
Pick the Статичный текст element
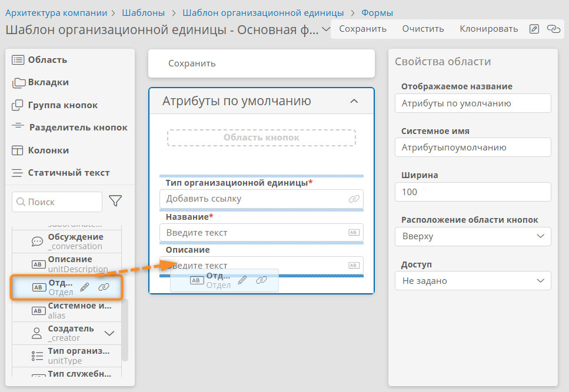click(x=61, y=173)
